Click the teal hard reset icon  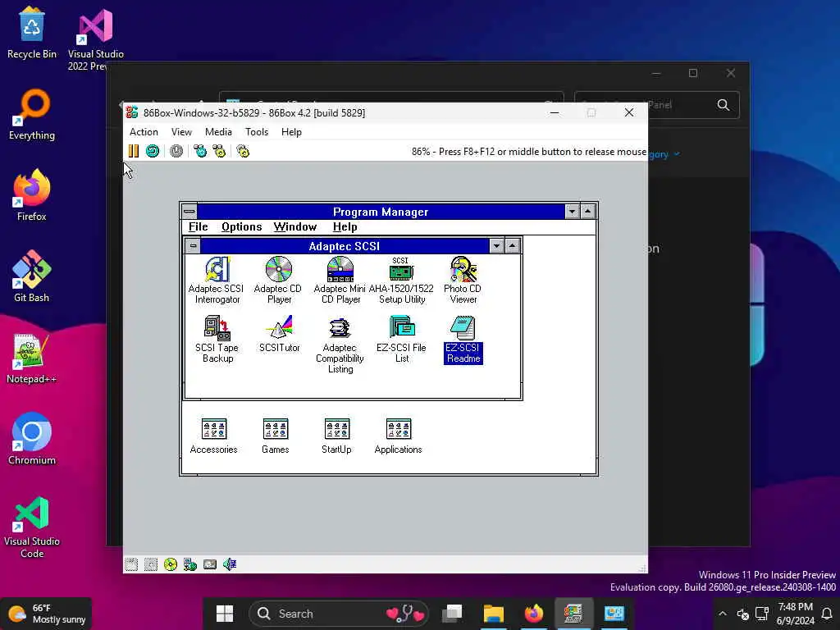pyautogui.click(x=153, y=151)
